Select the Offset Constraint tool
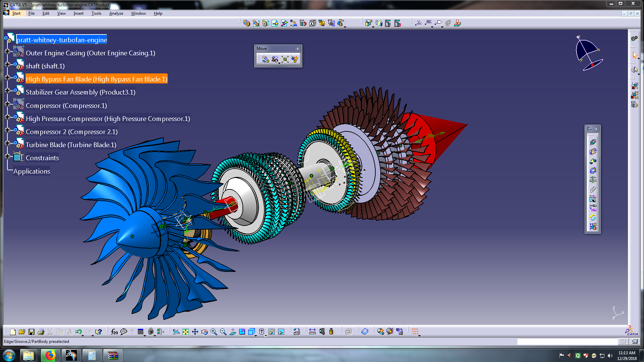 [593, 161]
